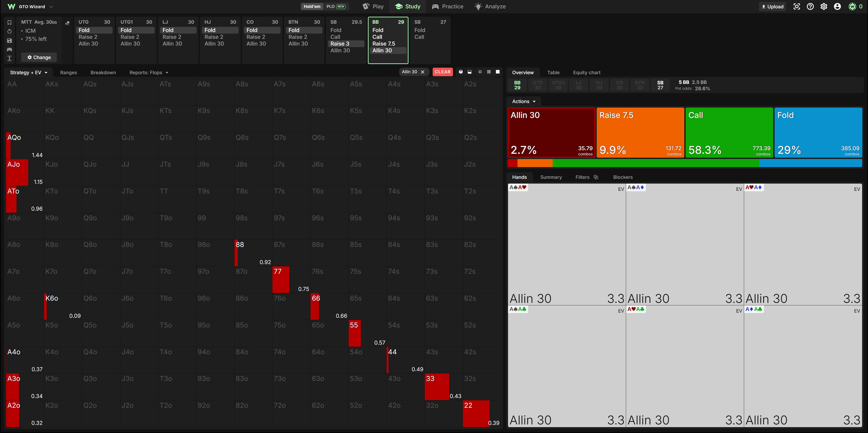Open the help question mark icon
Screen dimensions: 868x433
[810, 6]
